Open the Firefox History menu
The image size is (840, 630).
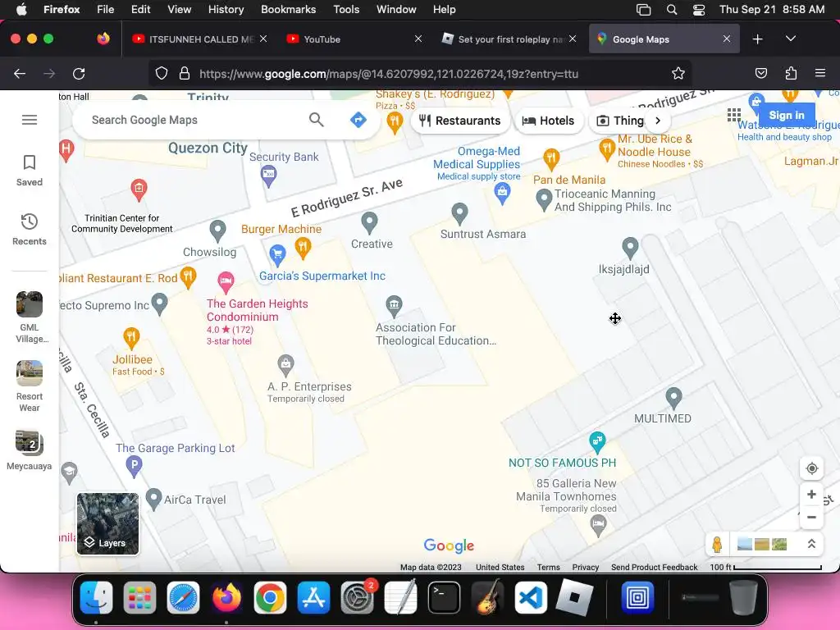(x=226, y=10)
